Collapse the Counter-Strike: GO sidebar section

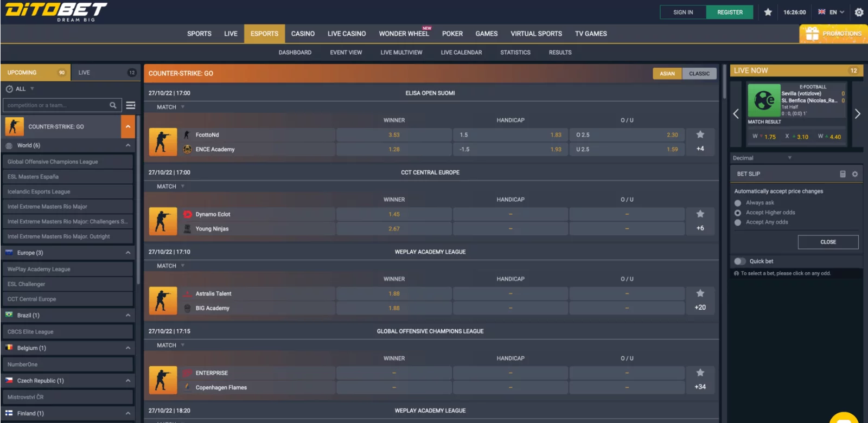click(128, 126)
